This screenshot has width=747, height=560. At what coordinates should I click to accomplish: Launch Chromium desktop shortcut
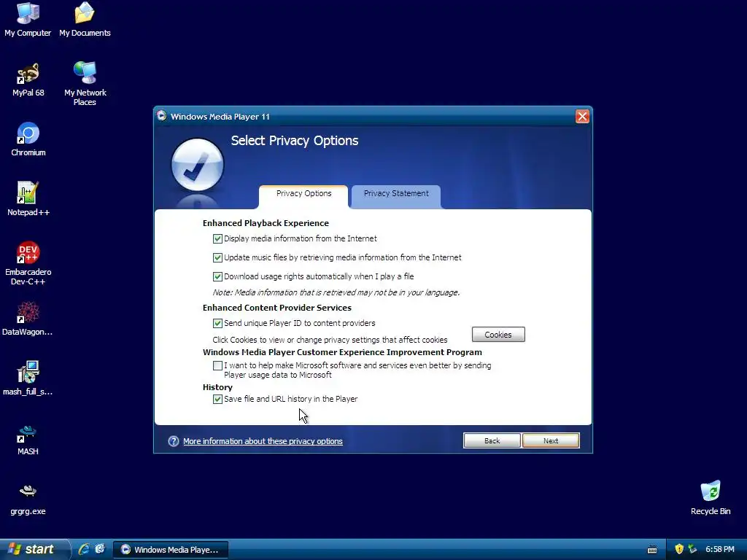pyautogui.click(x=28, y=139)
